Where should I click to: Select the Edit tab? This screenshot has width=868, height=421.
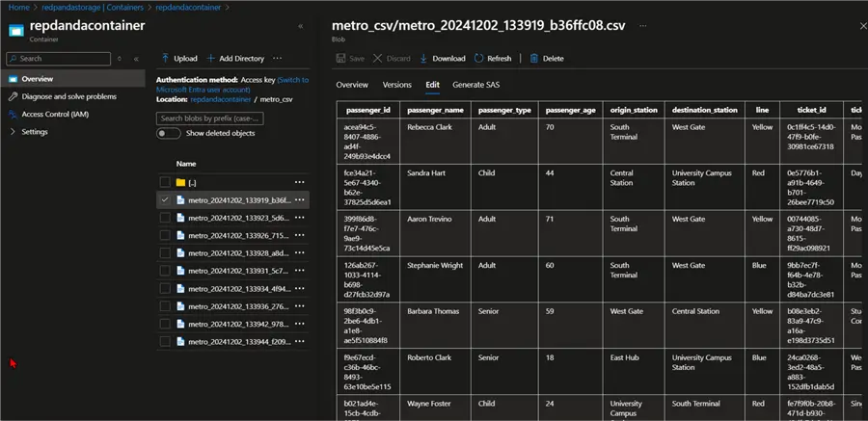[x=432, y=85]
